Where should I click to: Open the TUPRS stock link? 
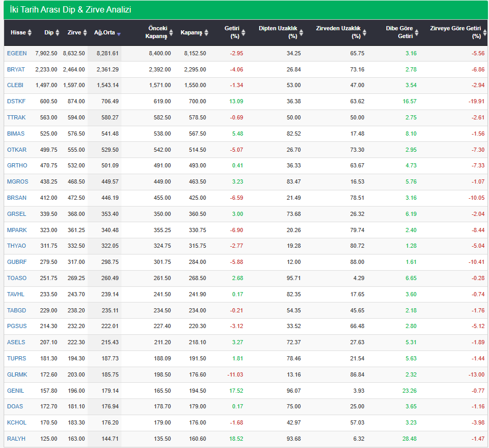coord(17,358)
